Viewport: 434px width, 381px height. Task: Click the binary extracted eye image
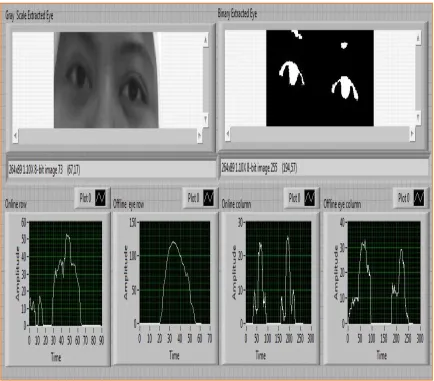click(320, 78)
